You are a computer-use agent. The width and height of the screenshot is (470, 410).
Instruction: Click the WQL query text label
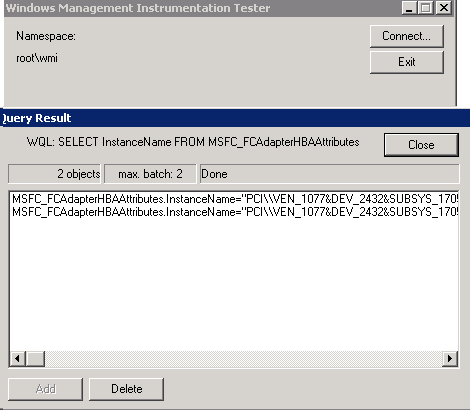[x=193, y=142]
